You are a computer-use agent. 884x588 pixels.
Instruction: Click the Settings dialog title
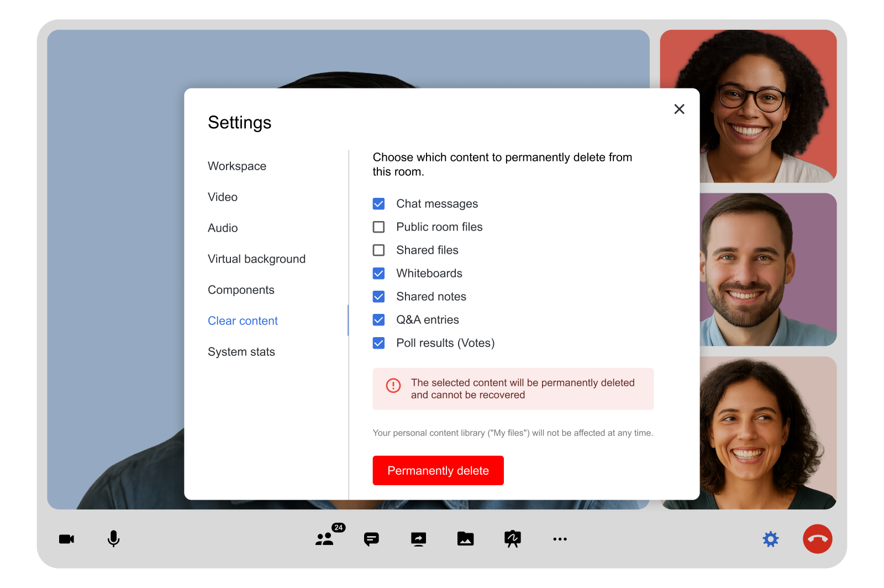(x=239, y=123)
